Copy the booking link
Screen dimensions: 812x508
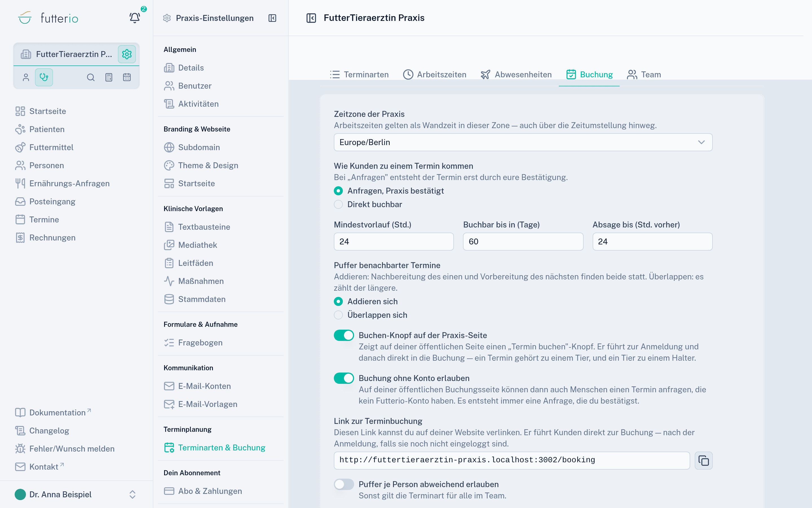(x=704, y=460)
